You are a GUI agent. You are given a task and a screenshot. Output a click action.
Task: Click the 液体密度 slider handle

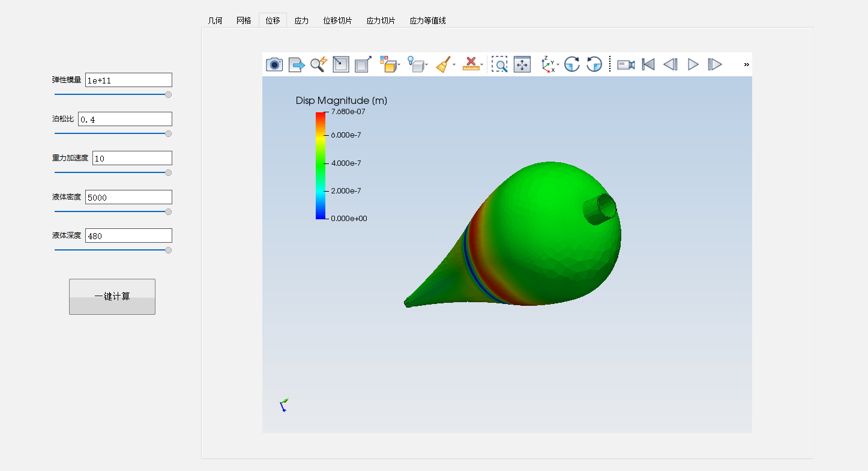169,211
